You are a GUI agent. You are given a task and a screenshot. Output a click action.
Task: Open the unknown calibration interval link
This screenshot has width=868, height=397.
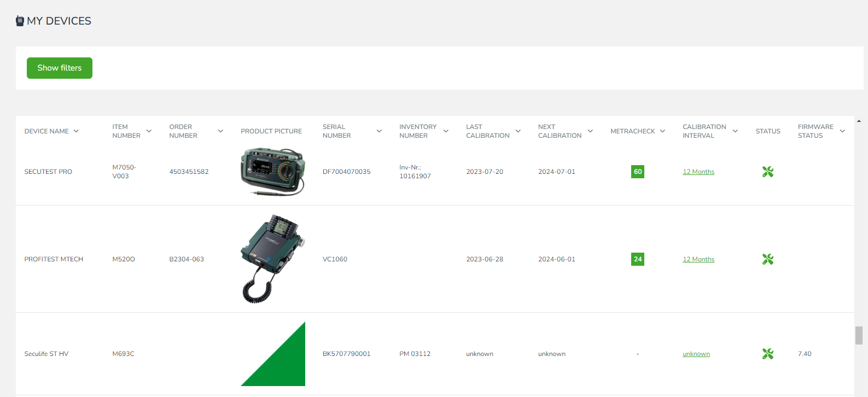pos(696,354)
